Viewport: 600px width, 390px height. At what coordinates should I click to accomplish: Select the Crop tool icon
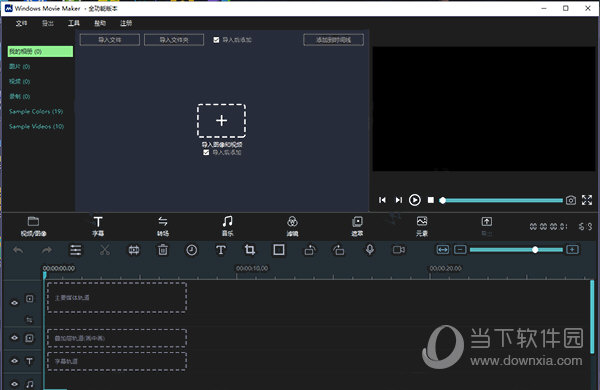[x=249, y=250]
